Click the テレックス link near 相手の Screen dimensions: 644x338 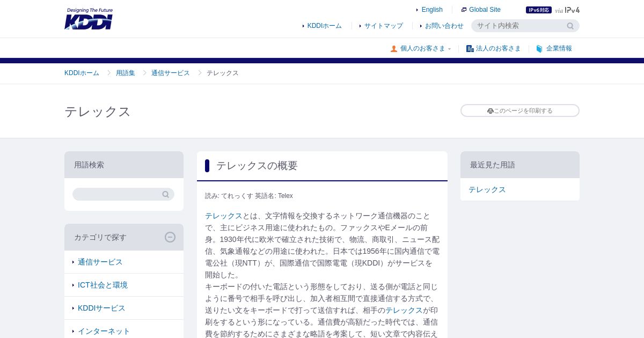click(x=404, y=310)
